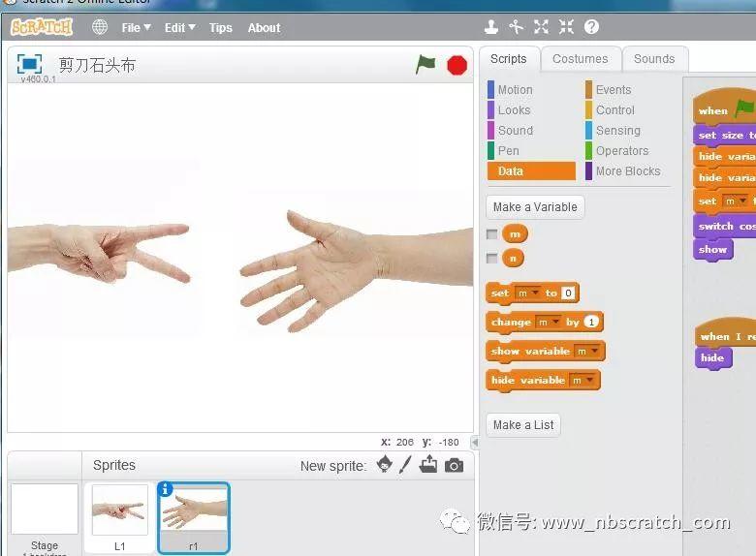Switch to the Costumes tab
The width and height of the screenshot is (756, 556).
tap(581, 59)
